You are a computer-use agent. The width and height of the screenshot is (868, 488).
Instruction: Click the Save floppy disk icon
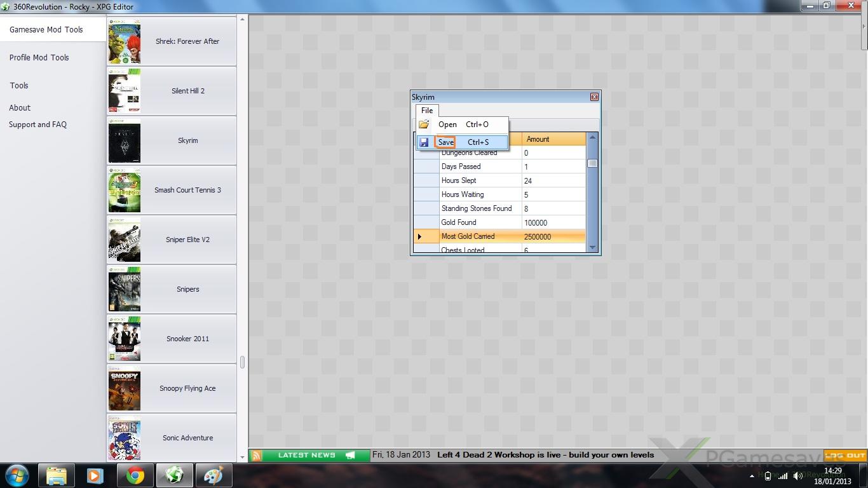click(424, 142)
